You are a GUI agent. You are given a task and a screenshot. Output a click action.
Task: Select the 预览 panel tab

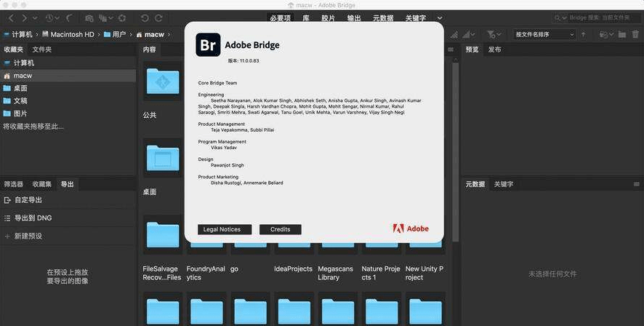[472, 49]
